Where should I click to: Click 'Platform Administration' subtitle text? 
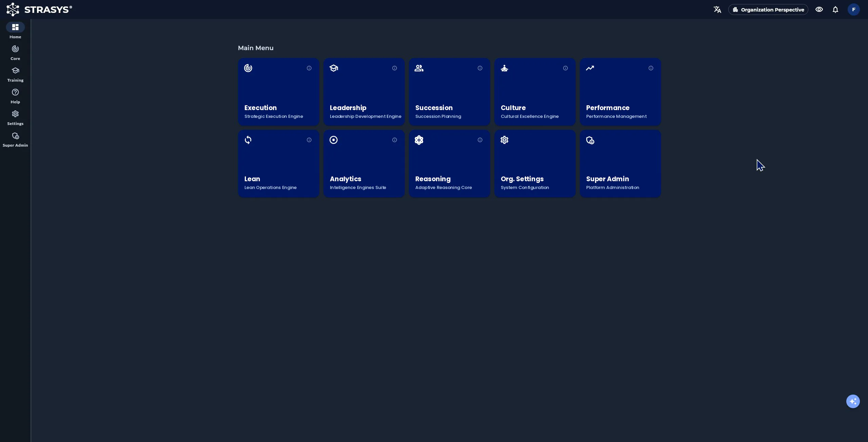[613, 187]
